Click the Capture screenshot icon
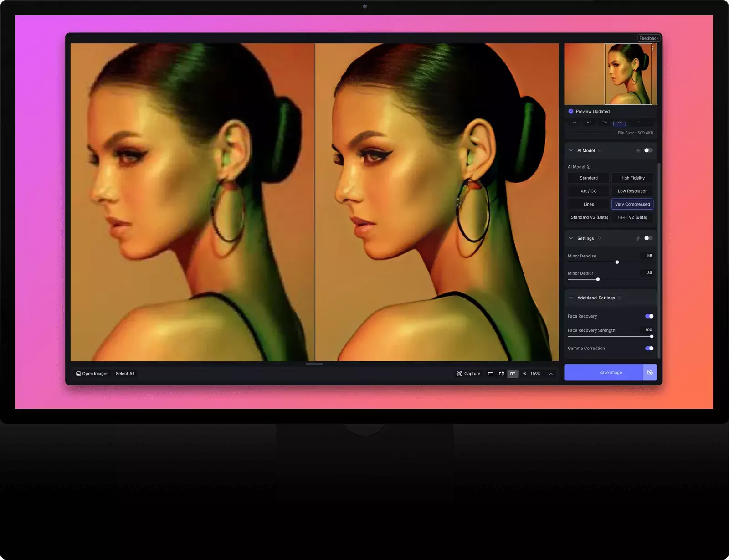 pos(459,374)
